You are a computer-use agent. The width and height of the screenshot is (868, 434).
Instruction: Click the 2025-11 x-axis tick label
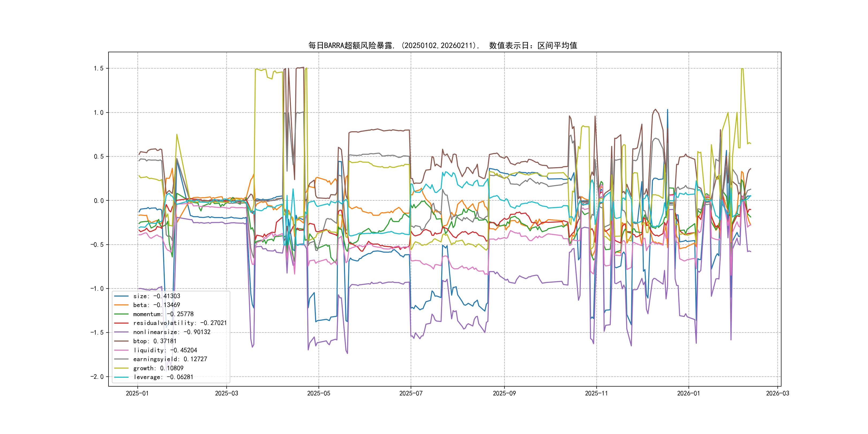click(596, 393)
